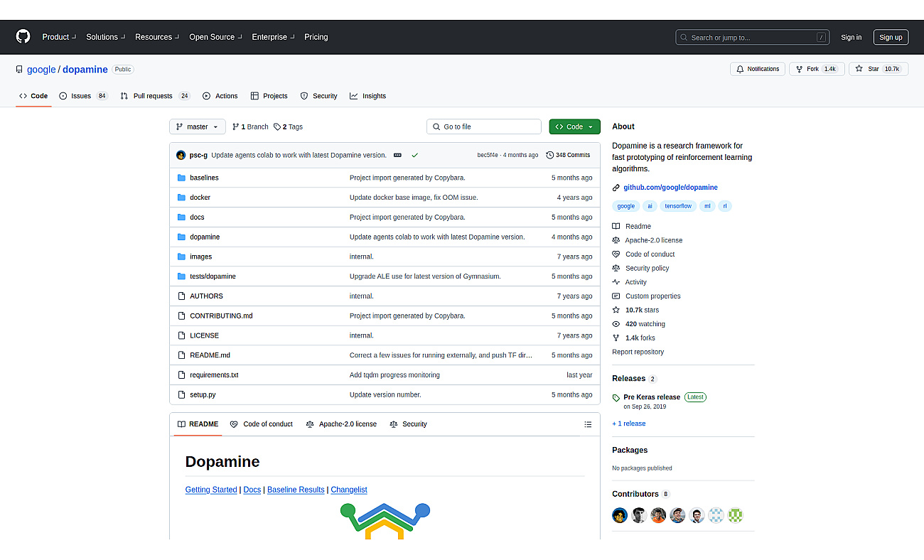Open Custom properties in sidebar

tap(646, 296)
